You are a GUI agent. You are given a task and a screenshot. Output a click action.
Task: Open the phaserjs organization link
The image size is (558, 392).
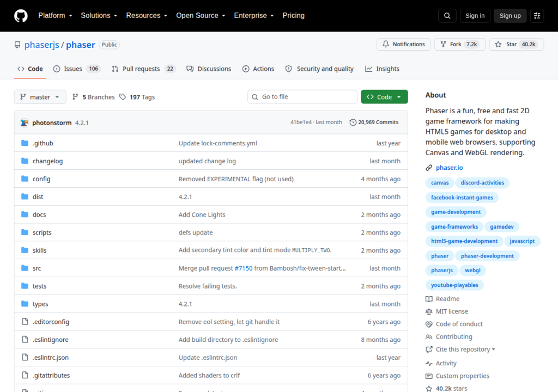(x=41, y=45)
